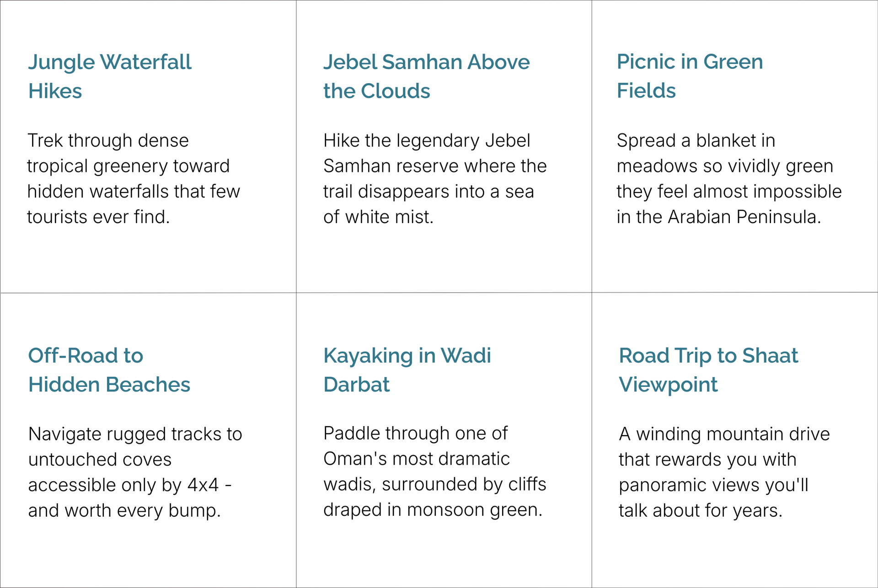Click the Jebel Samhan Above the Clouds title
Viewport: 878px width, 588px height.
pyautogui.click(x=426, y=76)
